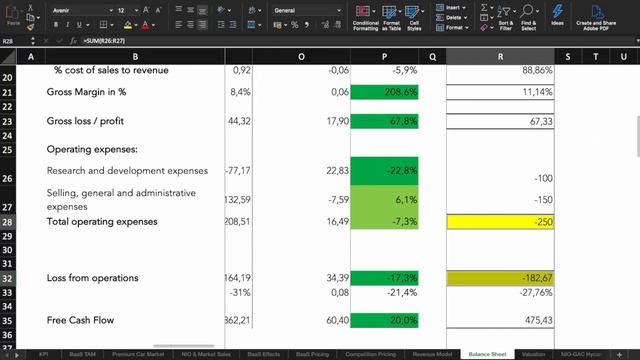Open Find & Select menu
The height and width of the screenshot is (360, 640).
click(x=529, y=18)
